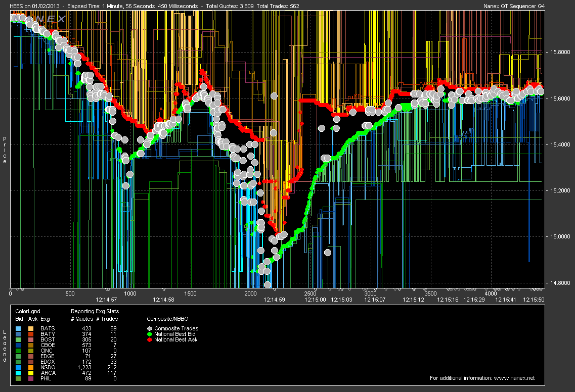
Task: Select the EDGX exchange row label
Action: 47,362
